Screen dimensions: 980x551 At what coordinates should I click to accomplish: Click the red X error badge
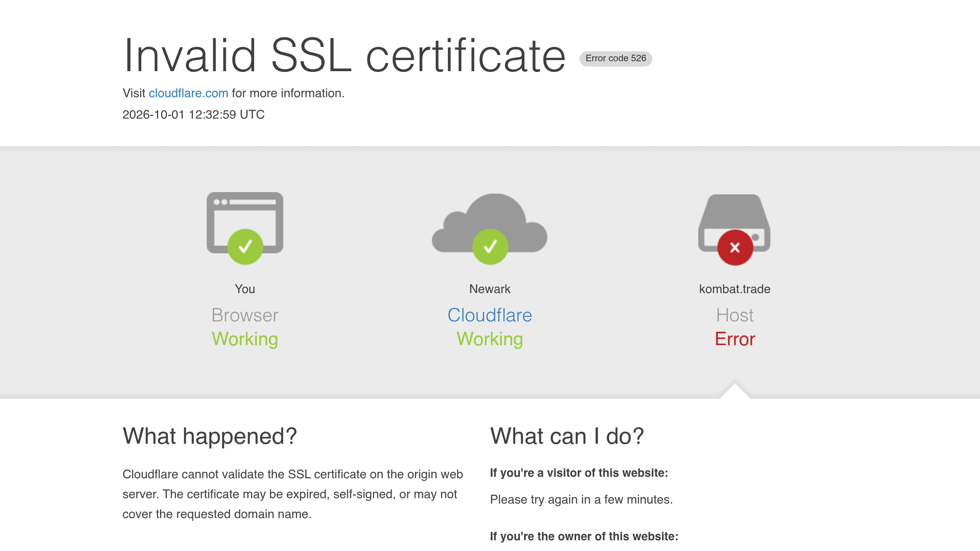[x=735, y=248]
